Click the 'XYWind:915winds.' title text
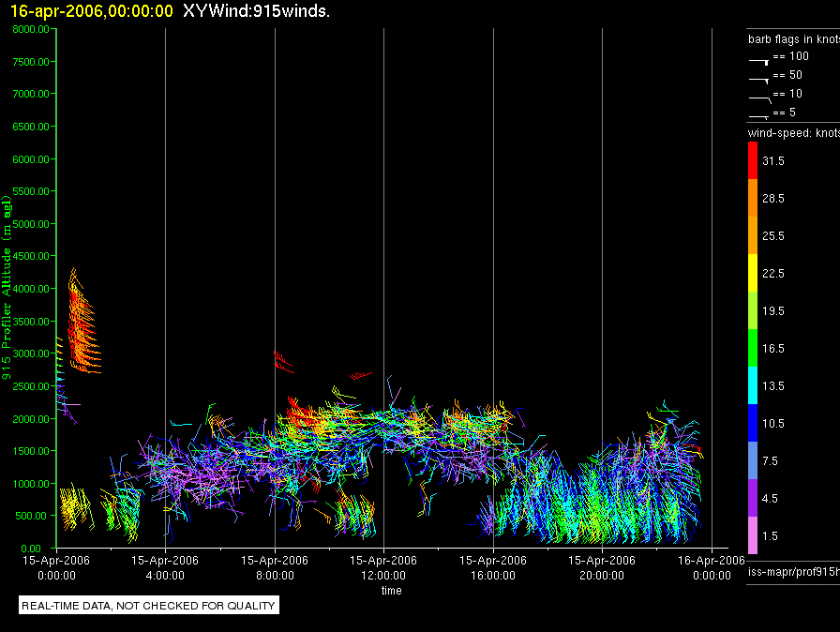This screenshot has width=840, height=632. tap(256, 11)
